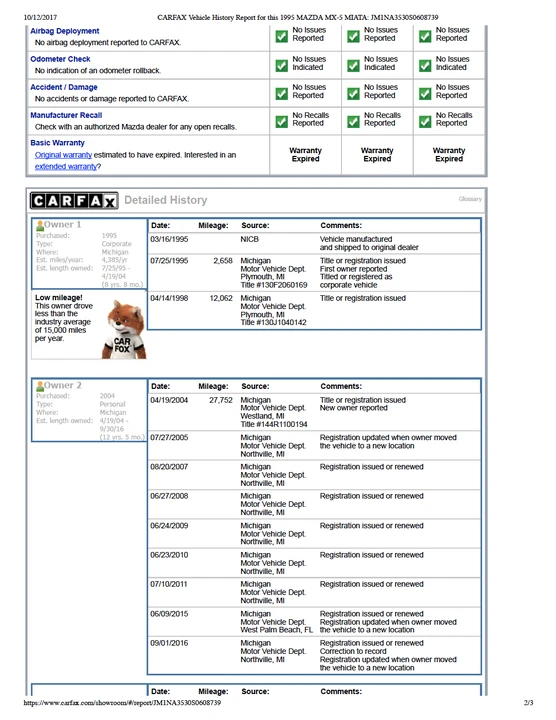Screen dimensions: 556x720
Task: Click the Westland, MI source location
Action: point(262,416)
